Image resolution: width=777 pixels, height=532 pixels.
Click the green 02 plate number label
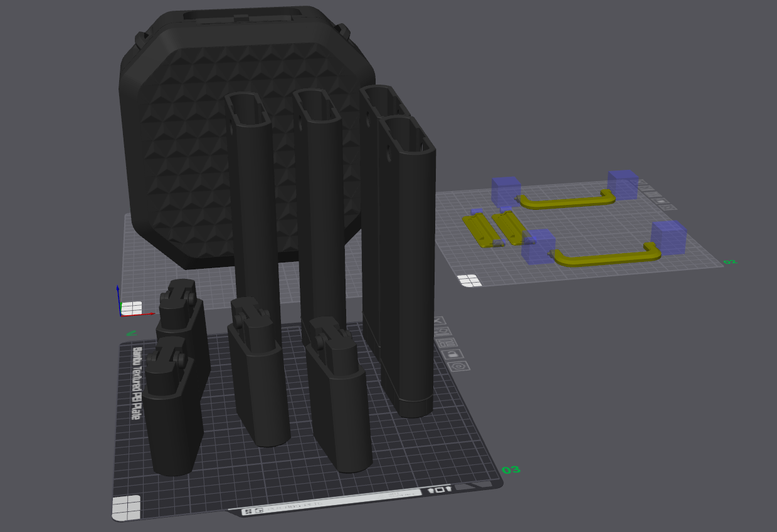[730, 262]
